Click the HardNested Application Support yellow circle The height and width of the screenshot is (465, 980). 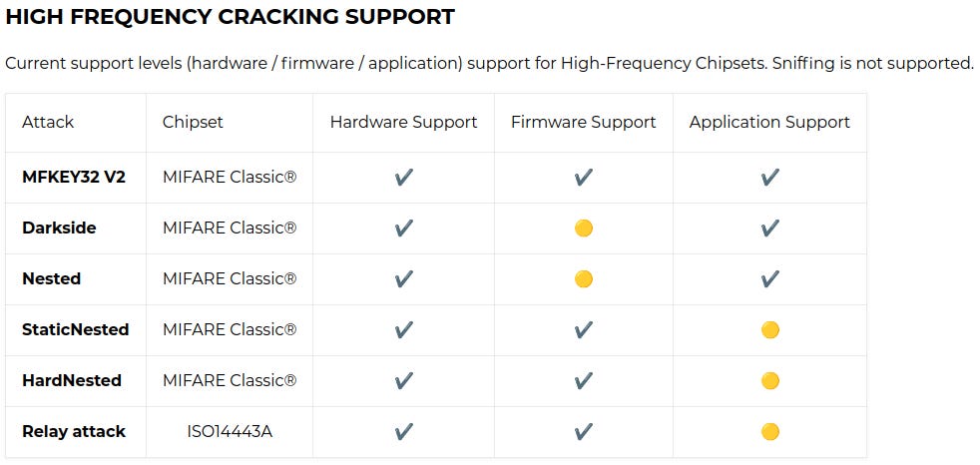(769, 381)
